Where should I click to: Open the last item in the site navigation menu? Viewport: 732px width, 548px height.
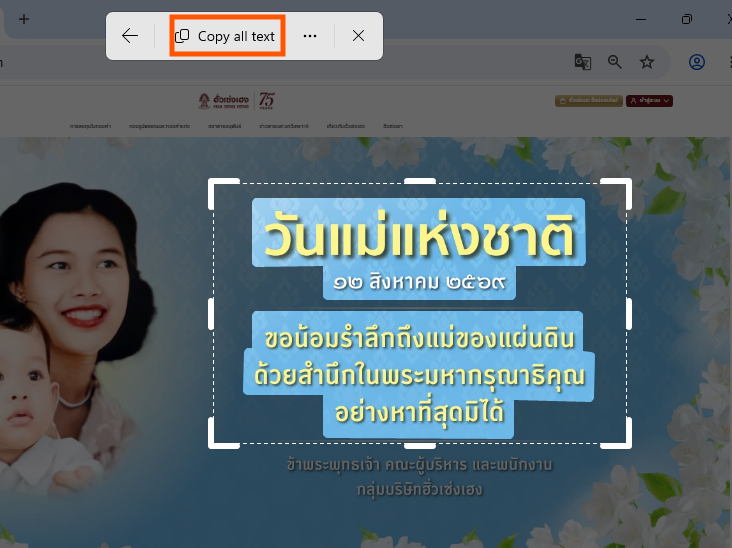click(x=393, y=126)
